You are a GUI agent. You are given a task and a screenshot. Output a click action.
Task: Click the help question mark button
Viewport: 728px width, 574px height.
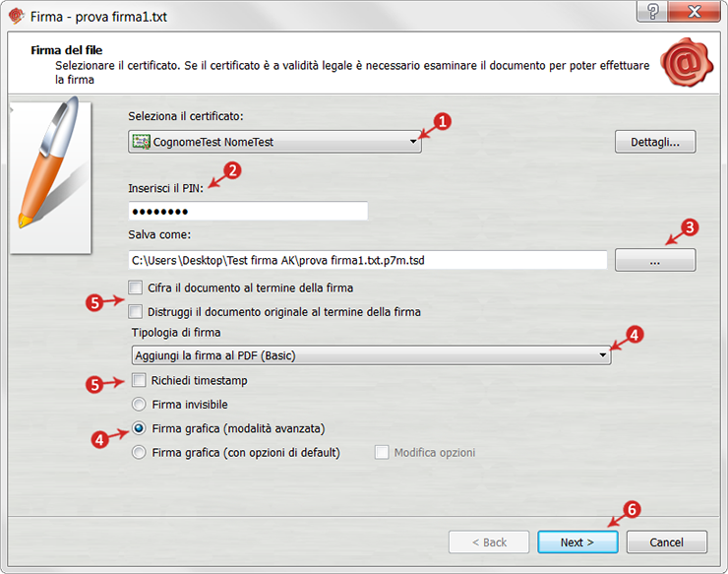[651, 13]
